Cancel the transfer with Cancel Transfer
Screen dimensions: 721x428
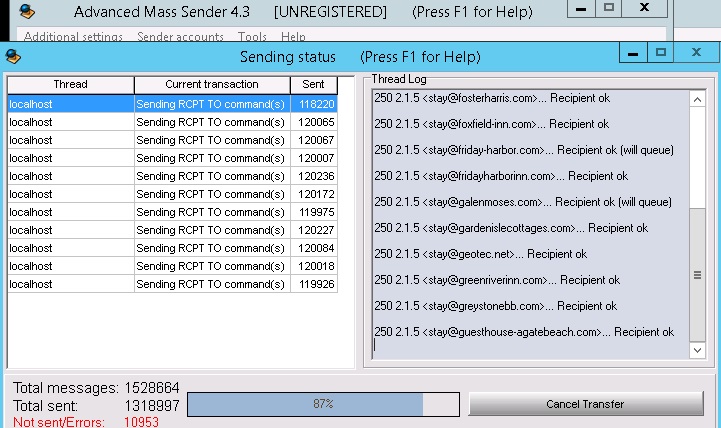[586, 404]
